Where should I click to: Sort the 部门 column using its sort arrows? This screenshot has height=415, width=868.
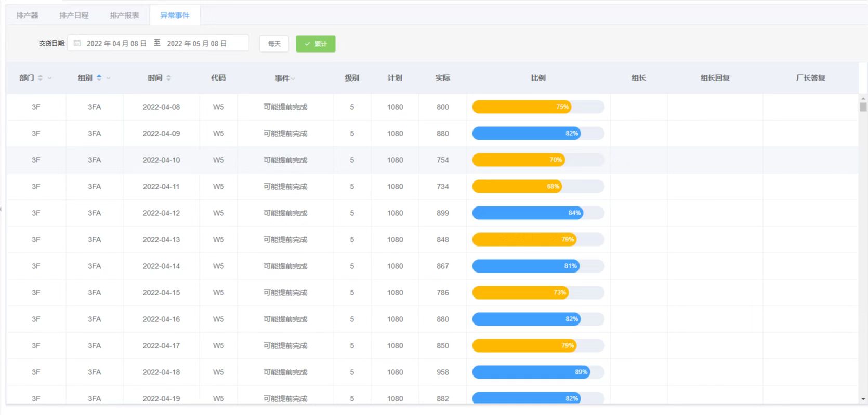point(41,78)
